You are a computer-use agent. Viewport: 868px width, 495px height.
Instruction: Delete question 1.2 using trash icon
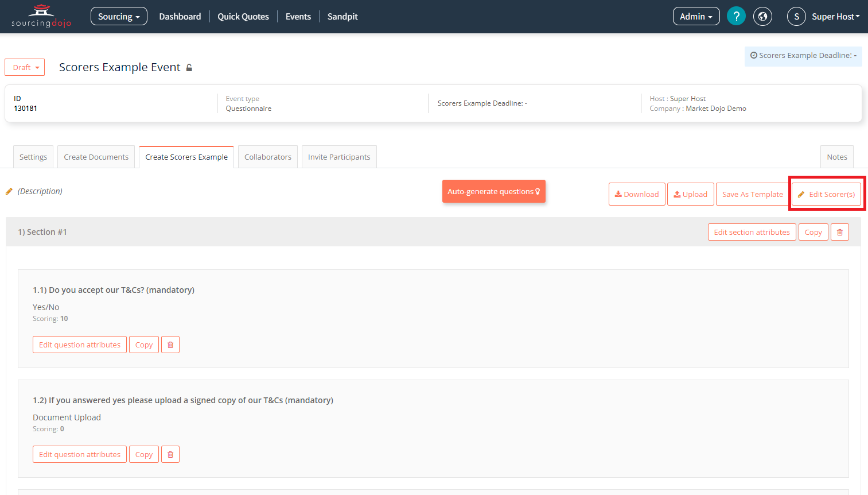(x=170, y=454)
